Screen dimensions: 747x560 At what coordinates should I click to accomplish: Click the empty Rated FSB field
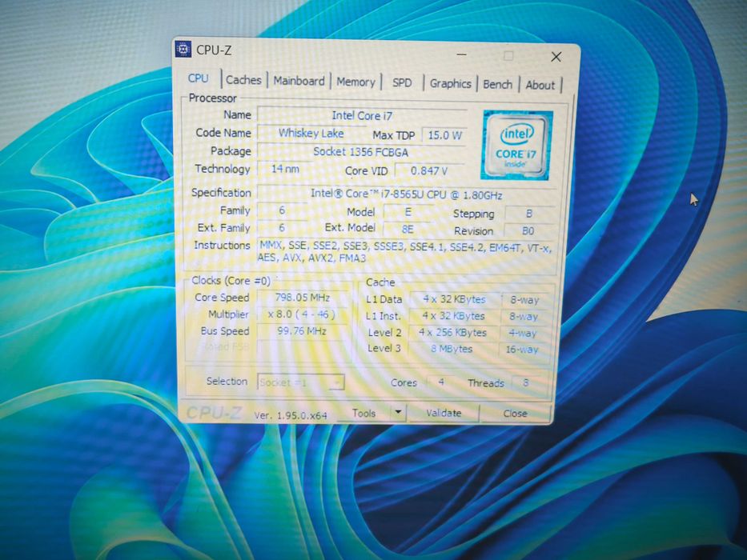click(x=302, y=347)
